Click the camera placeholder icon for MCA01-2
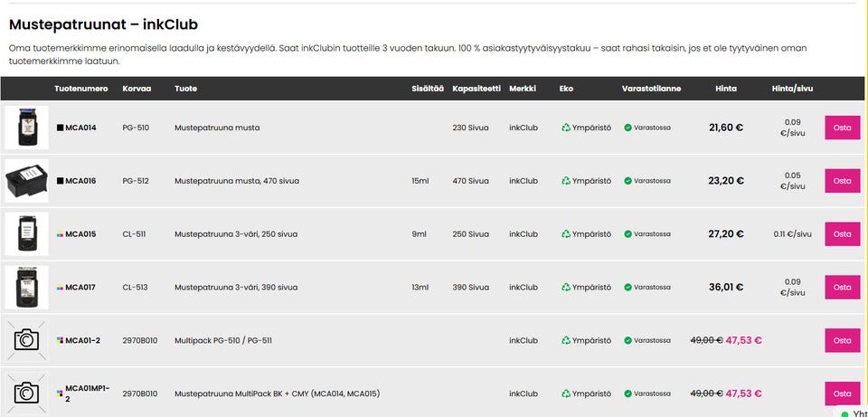Image resolution: width=868 pixels, height=417 pixels. (26, 340)
